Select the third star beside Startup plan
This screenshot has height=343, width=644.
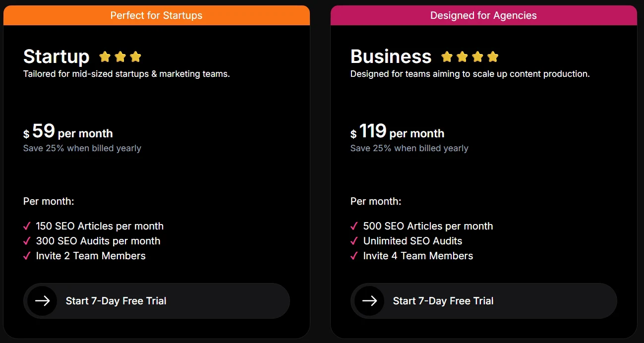(136, 57)
